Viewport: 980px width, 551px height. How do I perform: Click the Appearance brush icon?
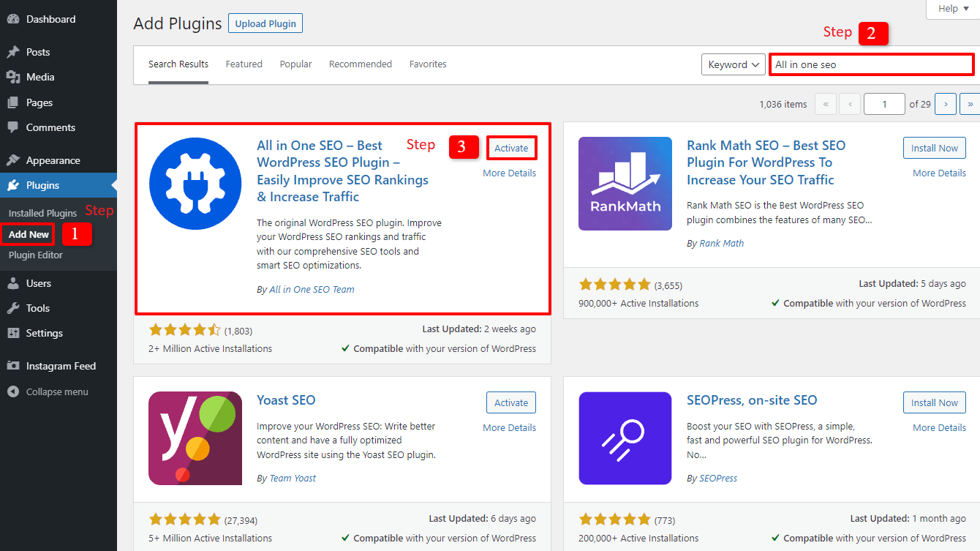pyautogui.click(x=12, y=160)
